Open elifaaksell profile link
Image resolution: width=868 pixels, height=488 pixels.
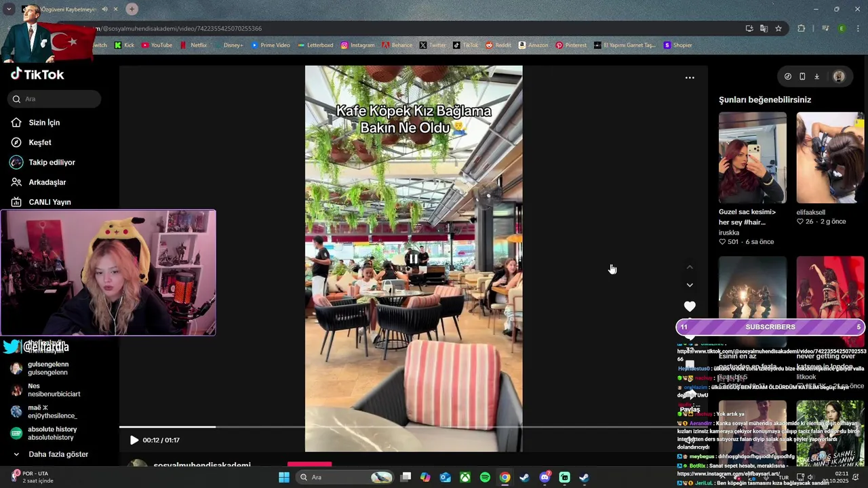click(810, 212)
